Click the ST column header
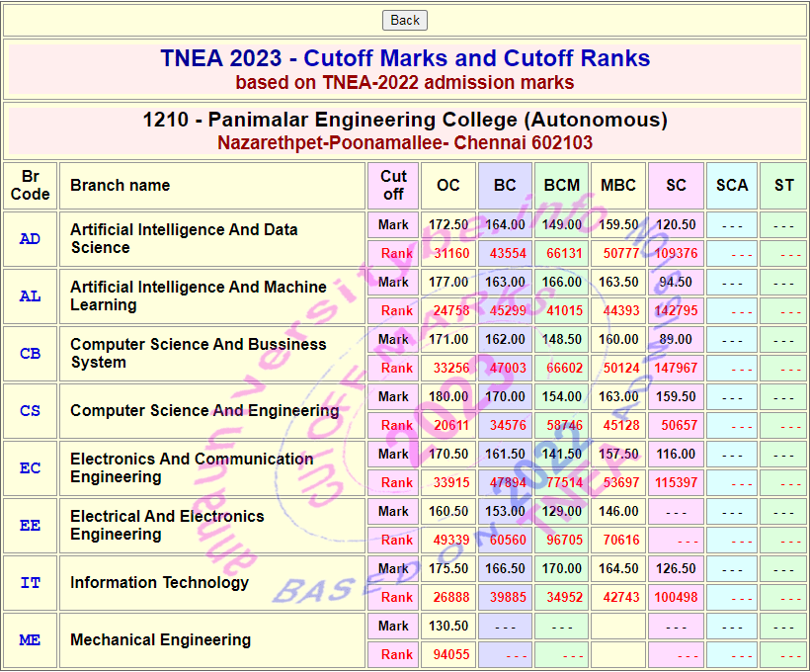The width and height of the screenshot is (810, 672). click(x=783, y=186)
